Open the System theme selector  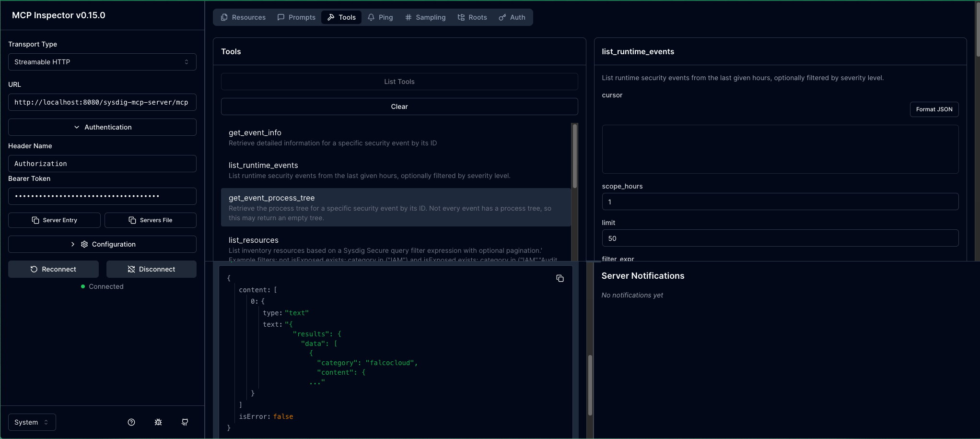[x=32, y=422]
